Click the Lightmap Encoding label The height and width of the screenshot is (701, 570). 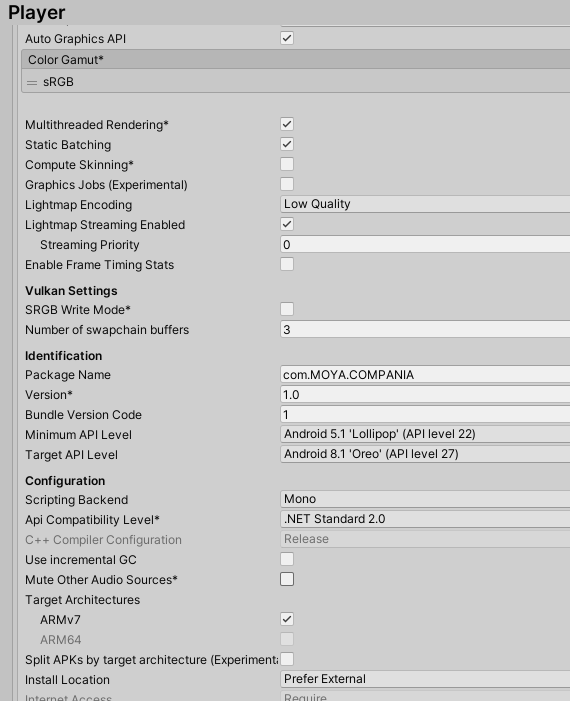pyautogui.click(x=78, y=205)
